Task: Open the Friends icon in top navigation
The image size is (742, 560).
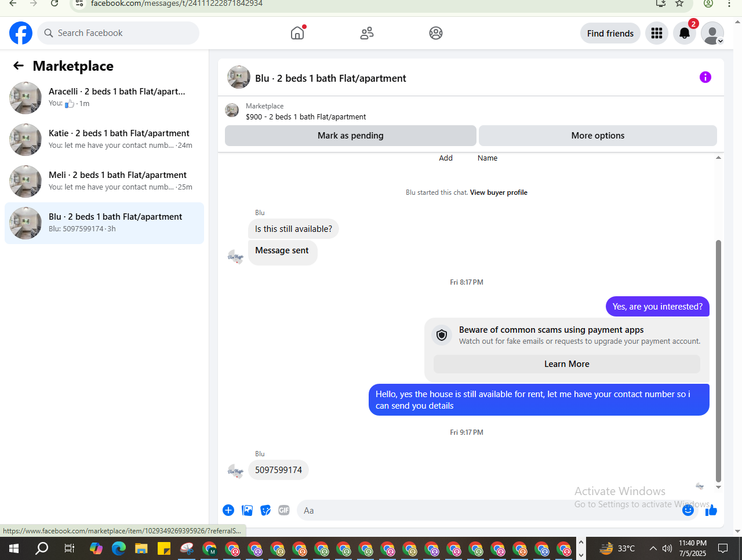Action: tap(367, 33)
